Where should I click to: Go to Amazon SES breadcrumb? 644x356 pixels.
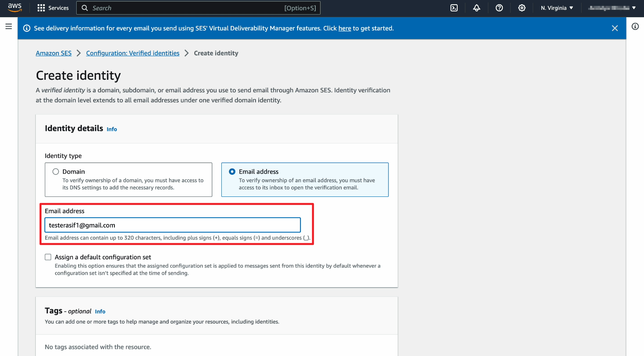click(53, 53)
